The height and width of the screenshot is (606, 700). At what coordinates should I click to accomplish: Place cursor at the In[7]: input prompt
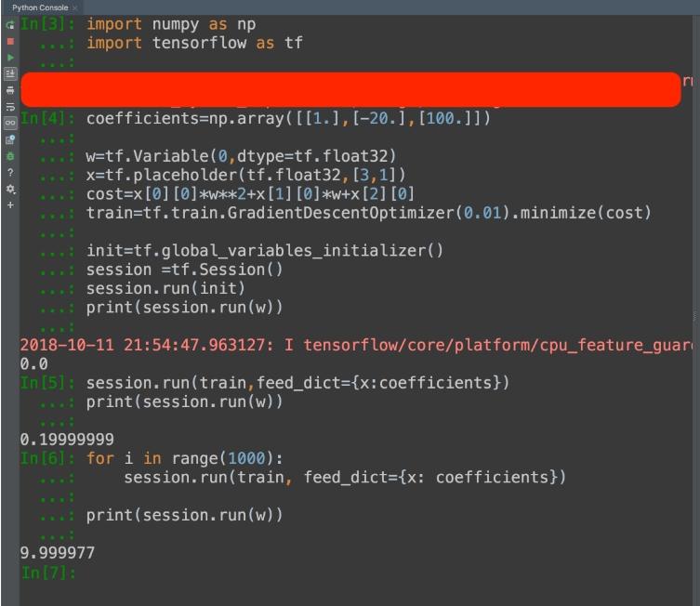coord(47,573)
